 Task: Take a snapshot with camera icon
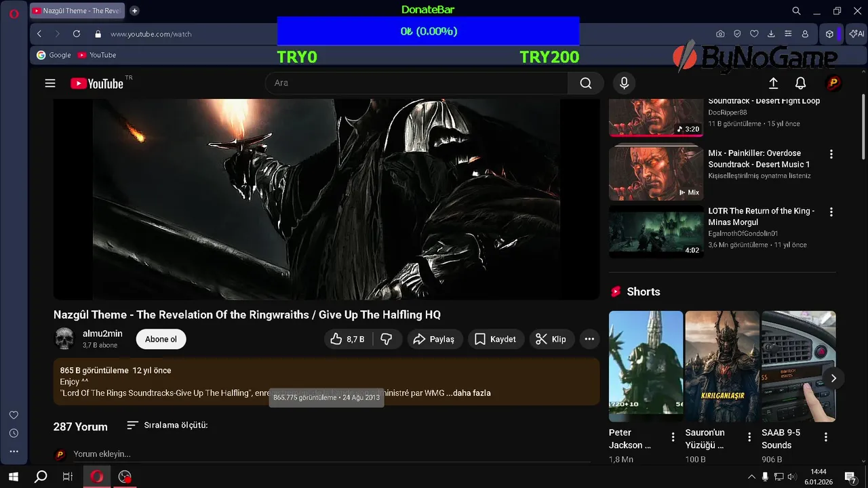(720, 34)
